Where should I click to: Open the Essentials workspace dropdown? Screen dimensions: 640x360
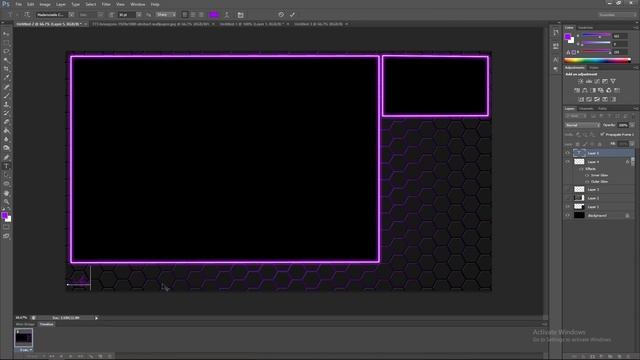[x=617, y=15]
